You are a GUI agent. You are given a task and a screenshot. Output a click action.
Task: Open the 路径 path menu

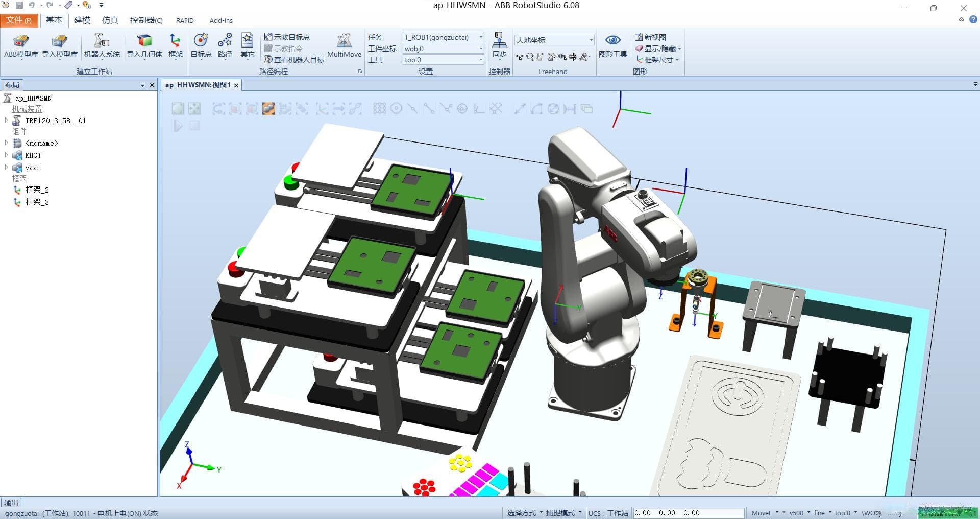click(x=225, y=46)
